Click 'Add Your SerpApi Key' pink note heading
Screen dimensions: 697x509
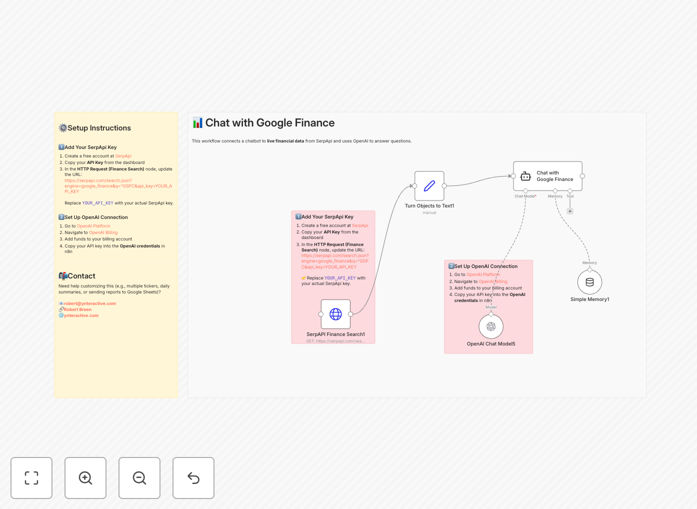click(327, 217)
